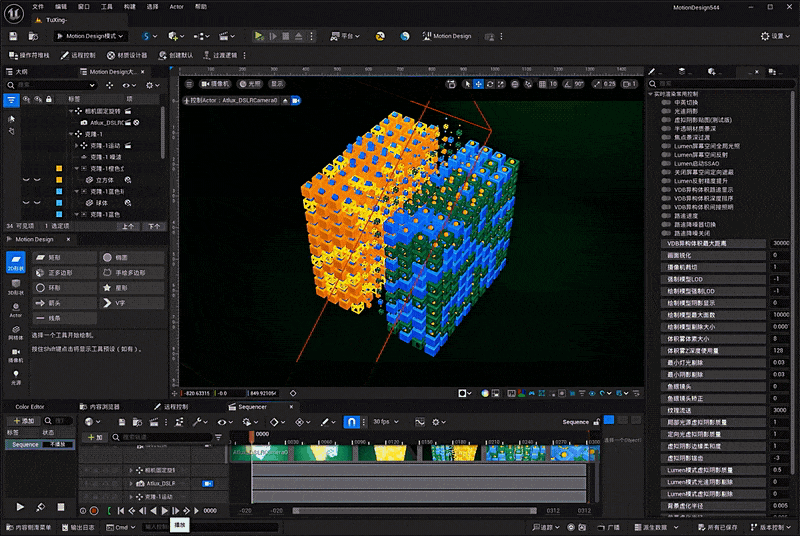Image resolution: width=800 pixels, height=536 pixels.
Task: Choose the 椭圆 ellipse shape tool
Action: click(x=132, y=258)
